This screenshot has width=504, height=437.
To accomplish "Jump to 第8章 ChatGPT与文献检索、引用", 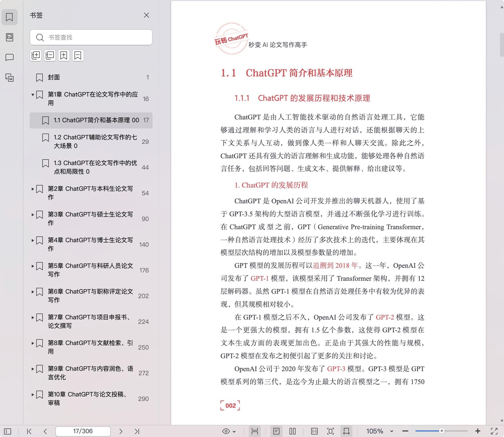I will [x=91, y=347].
